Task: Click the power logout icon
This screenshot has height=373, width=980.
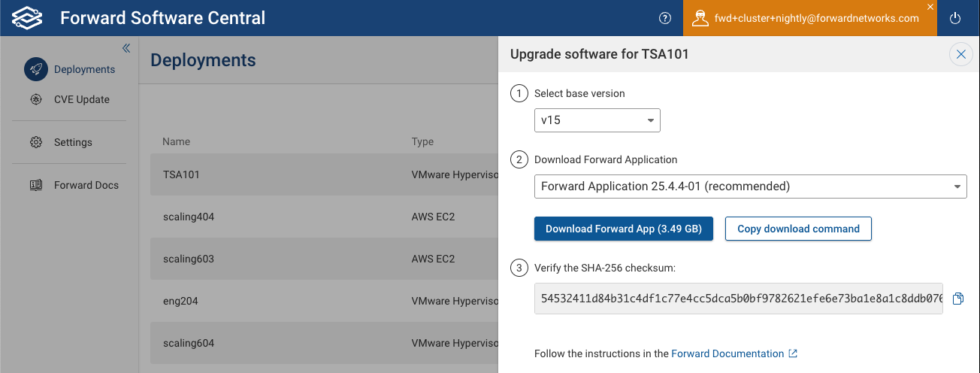Action: tap(955, 18)
